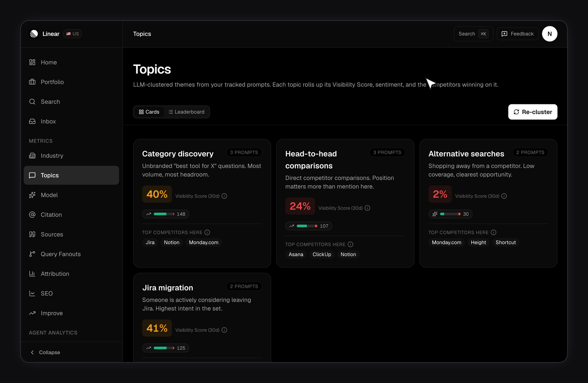Collapse the sidebar
This screenshot has height=383, width=588.
45,352
